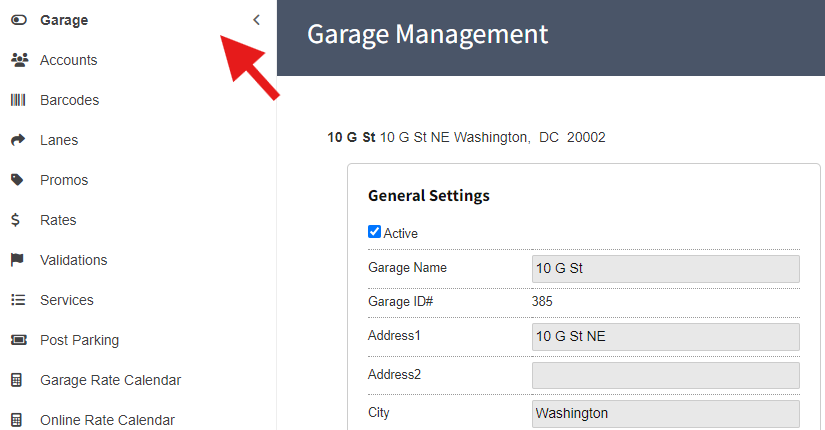Viewport: 825px width, 430px height.
Task: Click the 'Address1' label
Action: point(394,336)
